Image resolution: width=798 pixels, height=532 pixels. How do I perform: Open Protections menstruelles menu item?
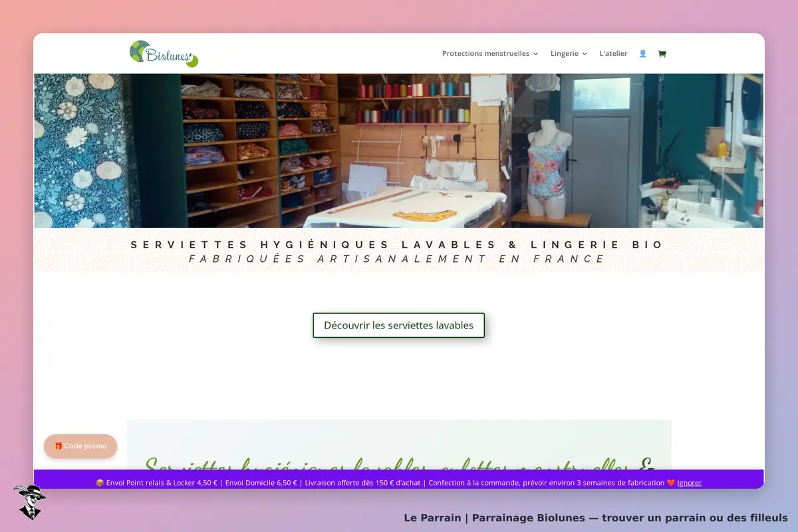click(x=485, y=54)
